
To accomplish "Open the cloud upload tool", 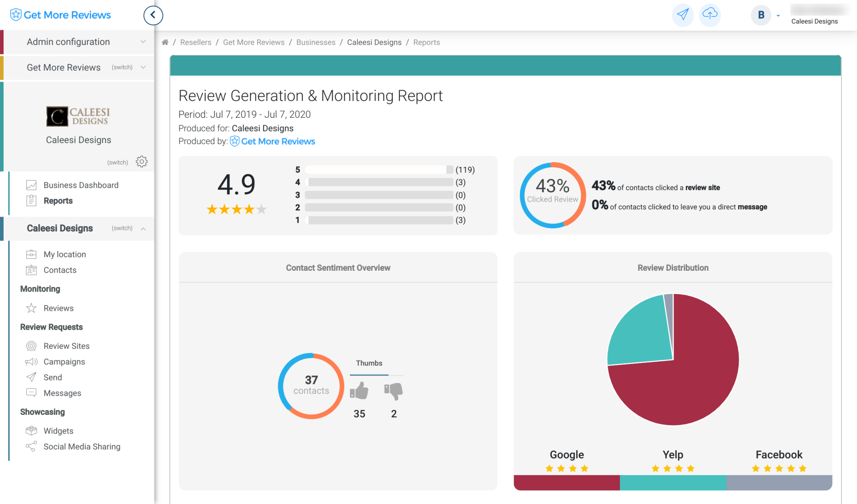I will pos(710,15).
